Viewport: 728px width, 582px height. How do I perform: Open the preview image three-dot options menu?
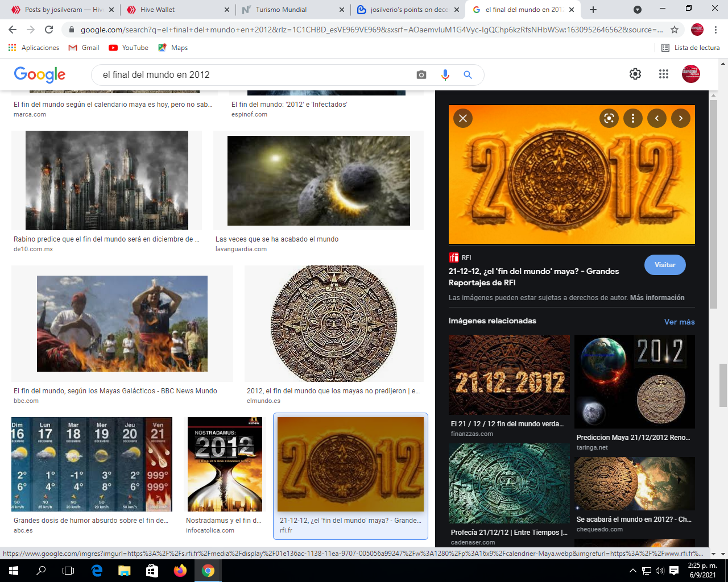(633, 118)
